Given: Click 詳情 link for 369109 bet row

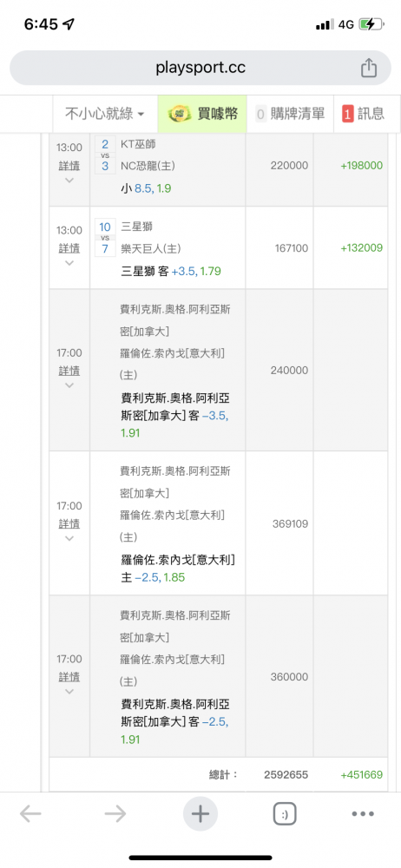Looking at the screenshot, I should 69,523.
